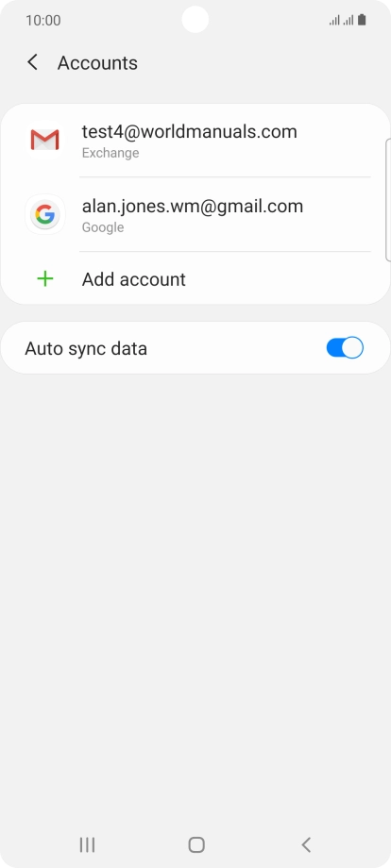Open alan.jones.wm@gmail.com account

point(196,215)
